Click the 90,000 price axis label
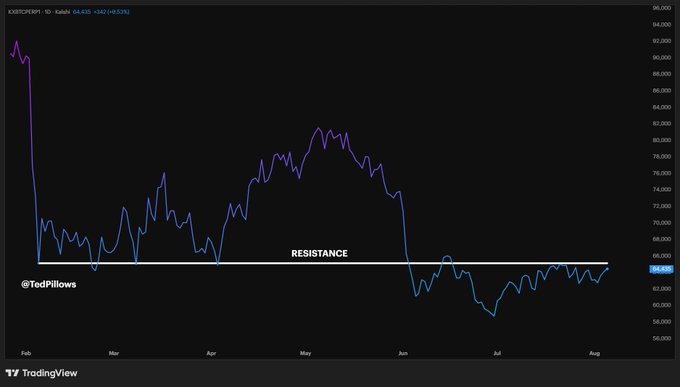680x387 pixels. (662, 57)
